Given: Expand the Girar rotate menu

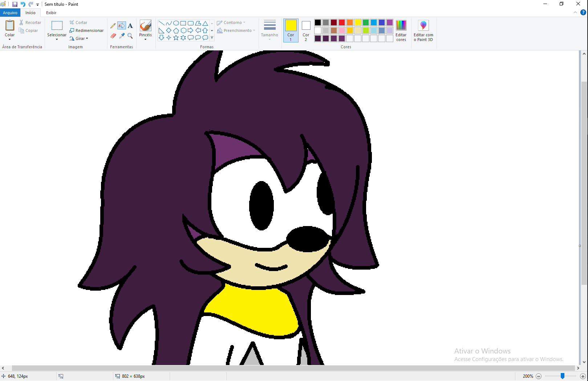Looking at the screenshot, I should tap(79, 38).
